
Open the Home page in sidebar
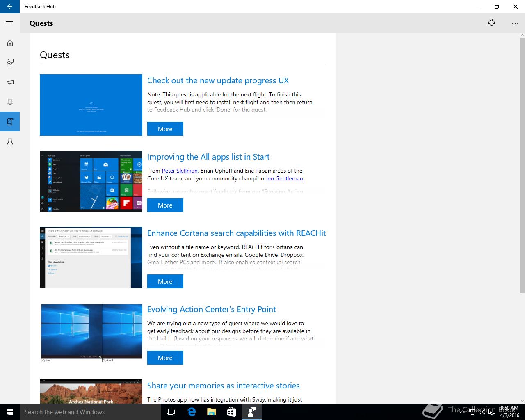click(10, 43)
